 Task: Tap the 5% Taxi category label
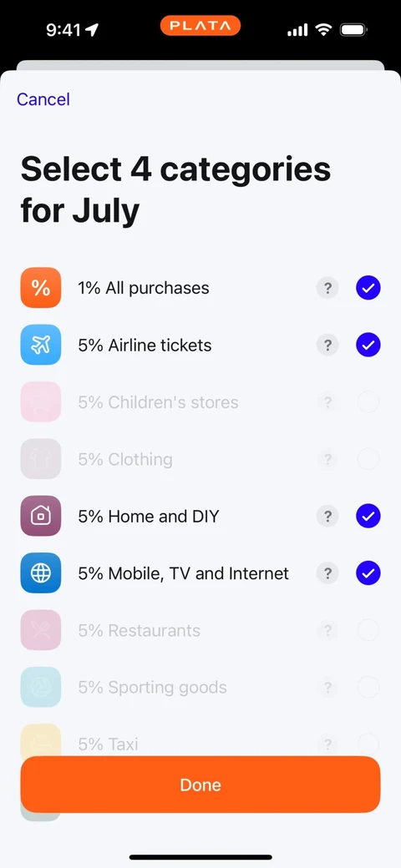click(108, 744)
